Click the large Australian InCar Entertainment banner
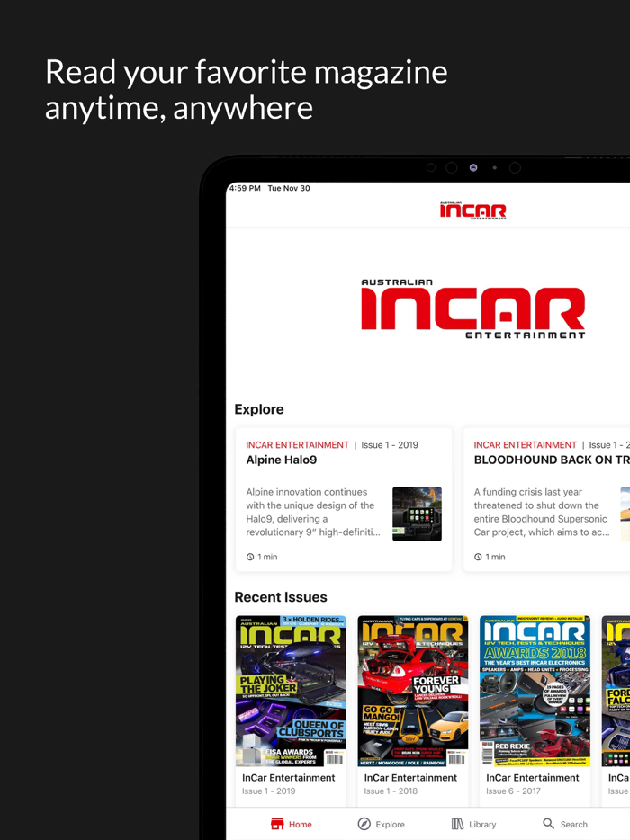630x840 pixels. 472,308
